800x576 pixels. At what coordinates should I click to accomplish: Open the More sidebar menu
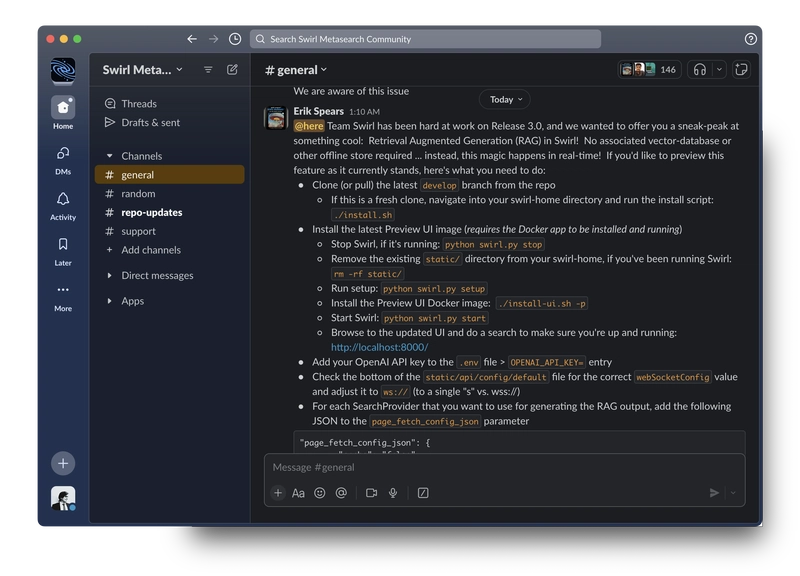(63, 297)
